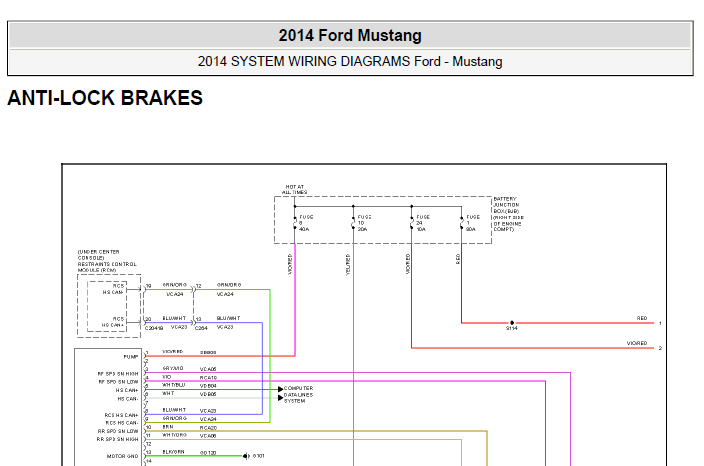The height and width of the screenshot is (466, 704).
Task: Select '2014 SYSTEM WIRING DIAGRAMS Ford - Mustang' subtitle
Action: tap(350, 62)
